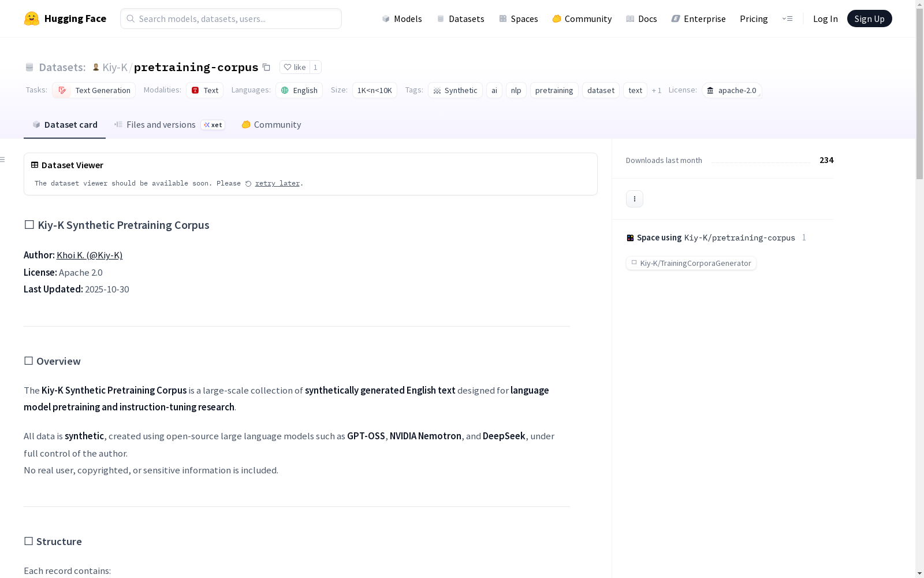Click the Log In link
Viewport: 924px width, 578px height.
(825, 18)
